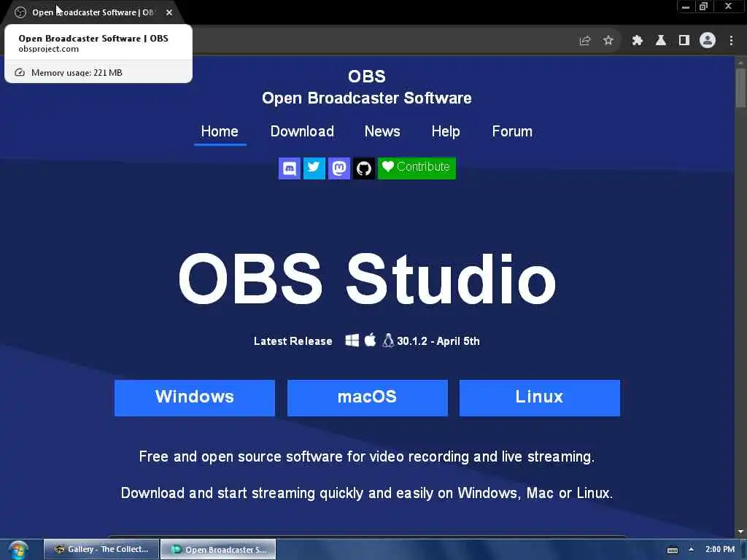The width and height of the screenshot is (747, 560).
Task: Show hidden system tray icons arrow
Action: [691, 549]
